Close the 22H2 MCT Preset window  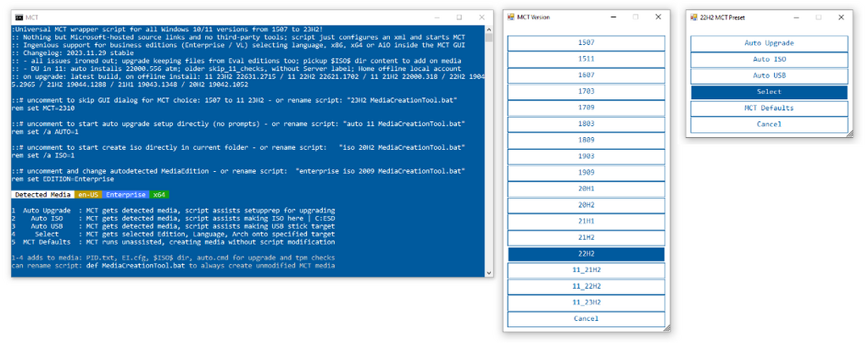(841, 17)
